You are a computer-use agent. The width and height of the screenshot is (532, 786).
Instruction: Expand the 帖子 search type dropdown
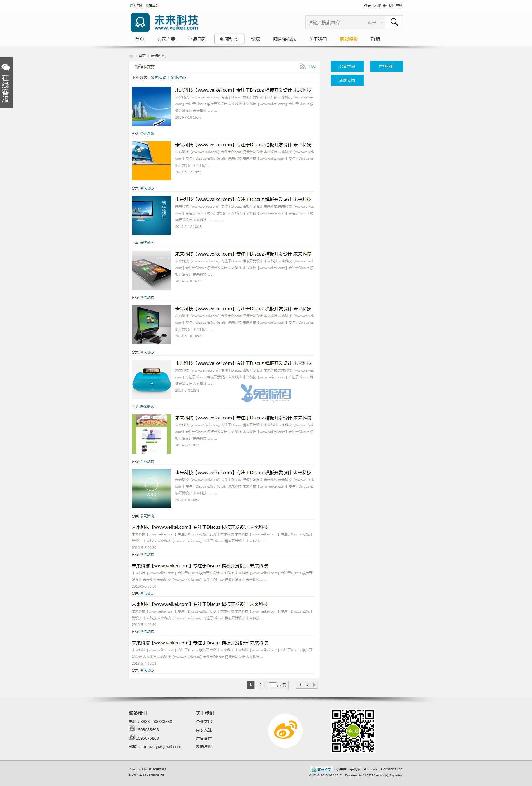(375, 23)
